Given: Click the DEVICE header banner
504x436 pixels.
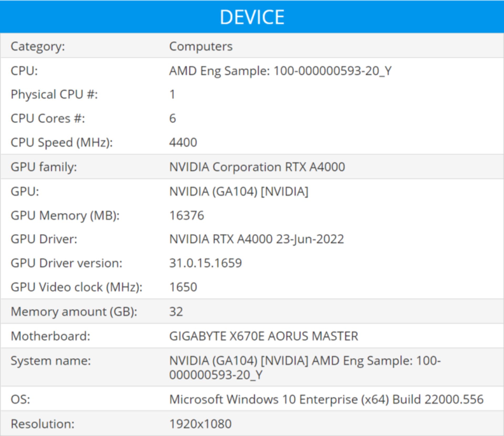Looking at the screenshot, I should coord(252,16).
